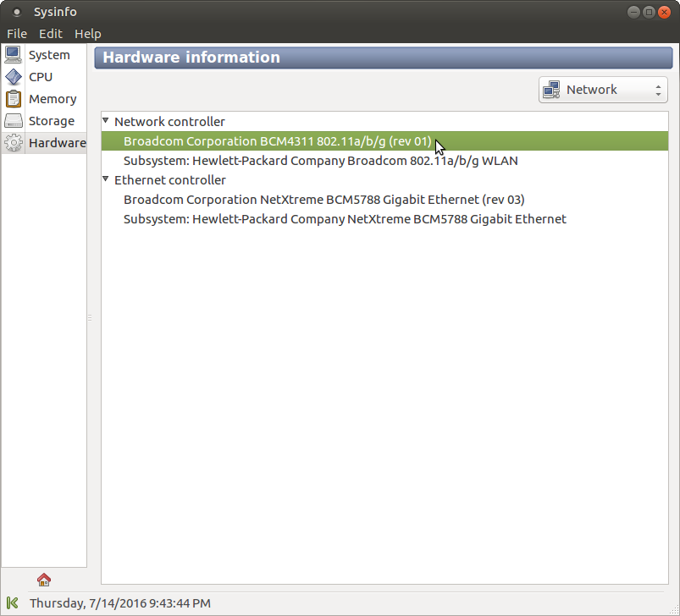
Task: Open the System sidebar tab
Action: coord(44,55)
